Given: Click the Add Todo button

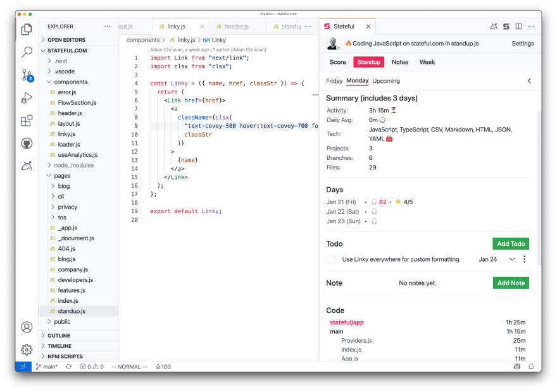Looking at the screenshot, I should 511,243.
